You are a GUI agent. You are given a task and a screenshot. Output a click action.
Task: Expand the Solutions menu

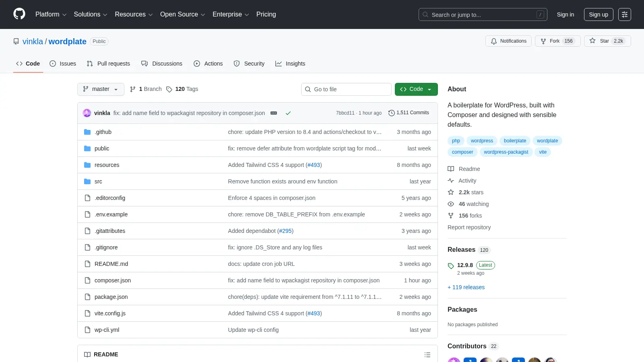tap(91, 14)
